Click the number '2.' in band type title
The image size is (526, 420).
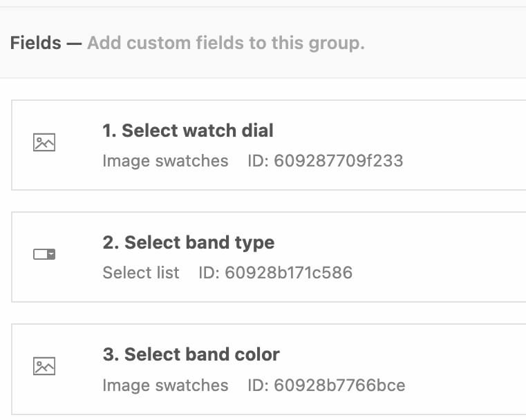(x=111, y=242)
